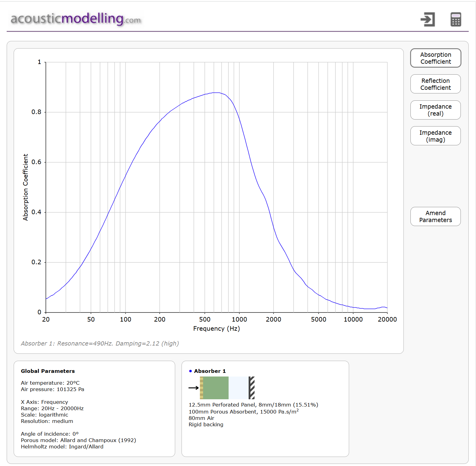The width and height of the screenshot is (476, 466).
Task: Click the Absorber 1 blue legend dot
Action: (190, 371)
